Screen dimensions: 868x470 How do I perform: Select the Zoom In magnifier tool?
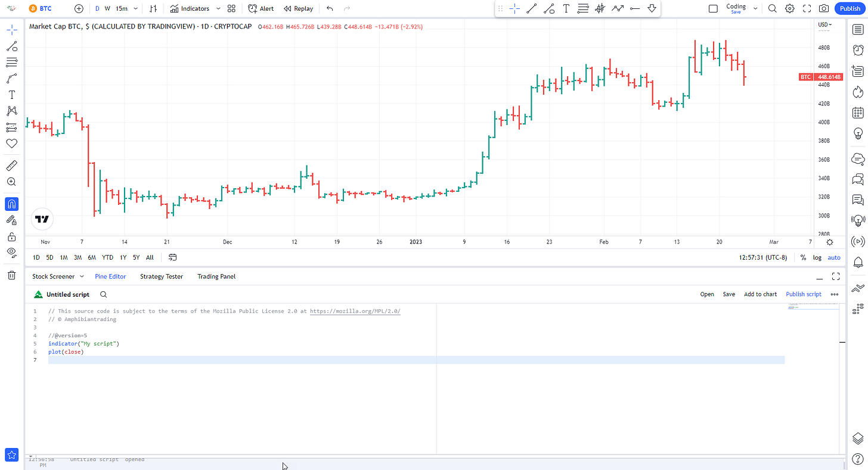[x=11, y=182]
